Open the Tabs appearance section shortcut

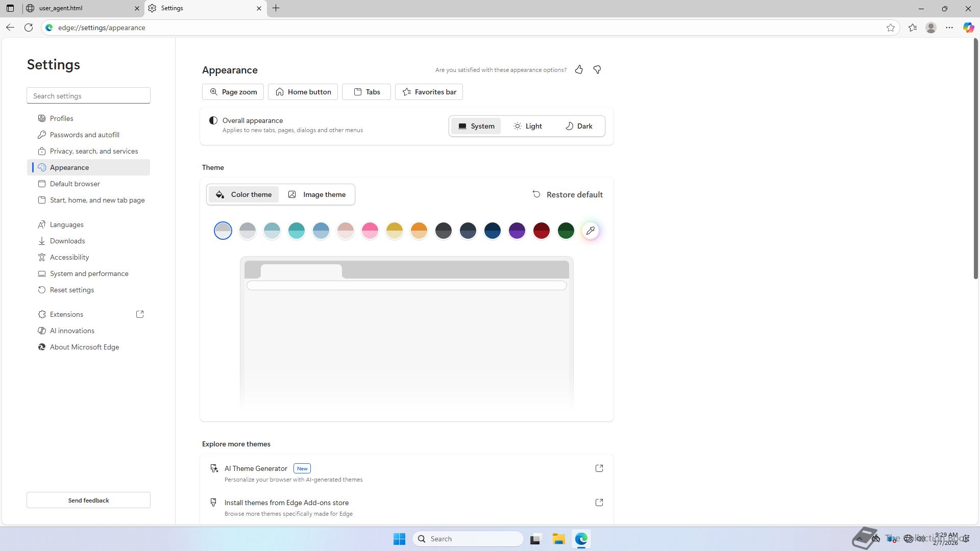[x=366, y=92]
